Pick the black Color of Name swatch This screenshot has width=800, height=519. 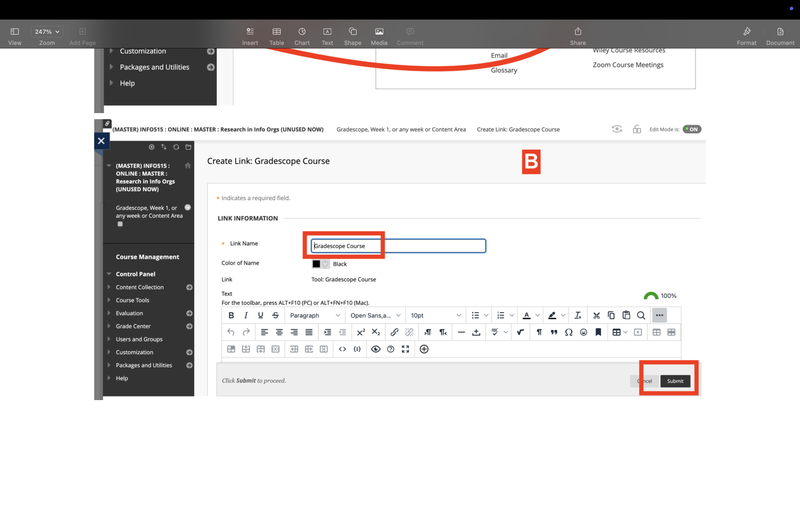click(x=317, y=264)
